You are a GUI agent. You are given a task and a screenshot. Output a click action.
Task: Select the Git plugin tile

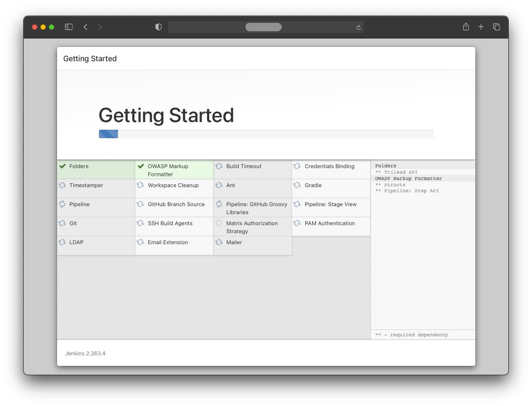[96, 226]
